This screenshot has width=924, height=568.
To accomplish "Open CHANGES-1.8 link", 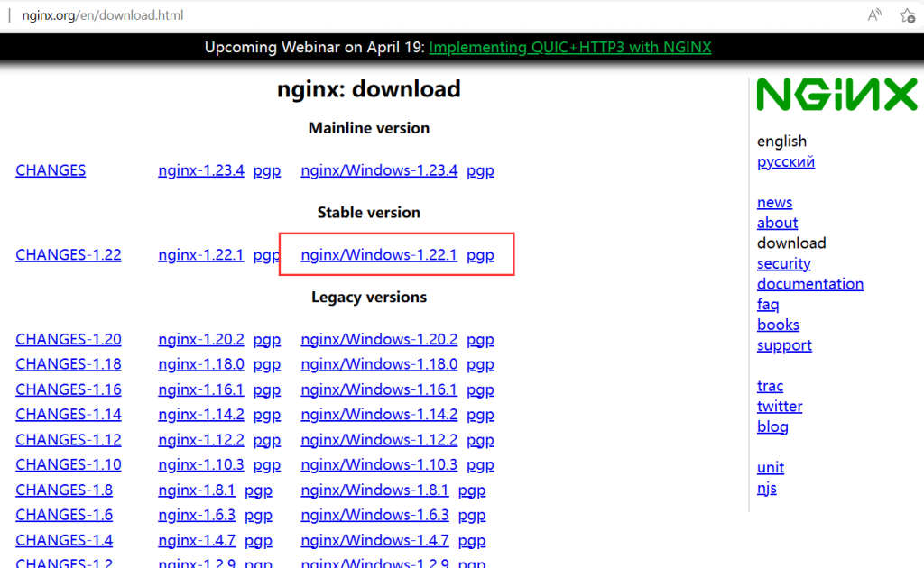I will 64,490.
